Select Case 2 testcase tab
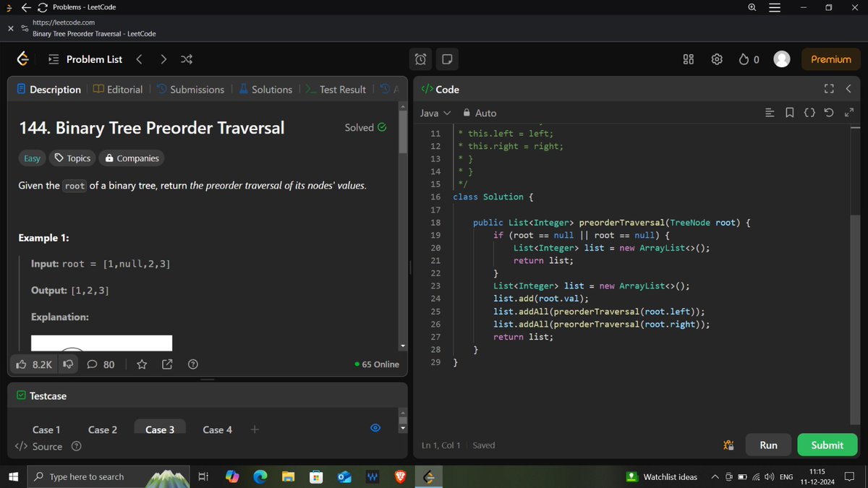Viewport: 868px width, 488px height. click(103, 429)
